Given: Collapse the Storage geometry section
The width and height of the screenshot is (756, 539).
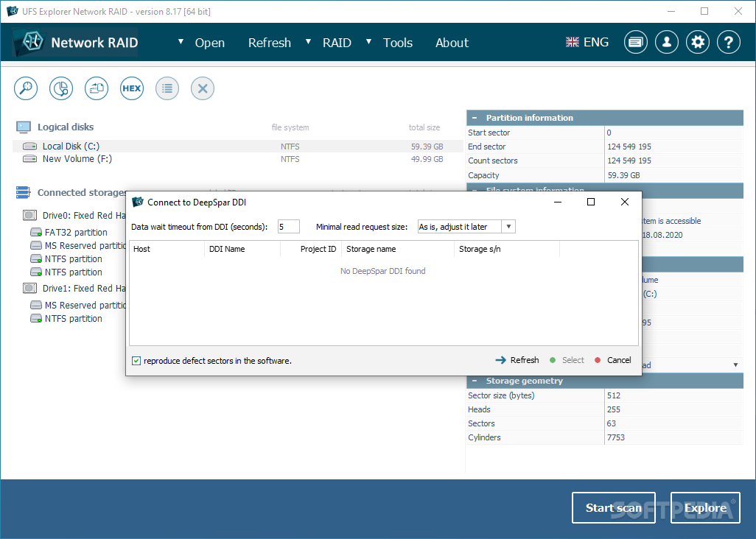Looking at the screenshot, I should (475, 381).
